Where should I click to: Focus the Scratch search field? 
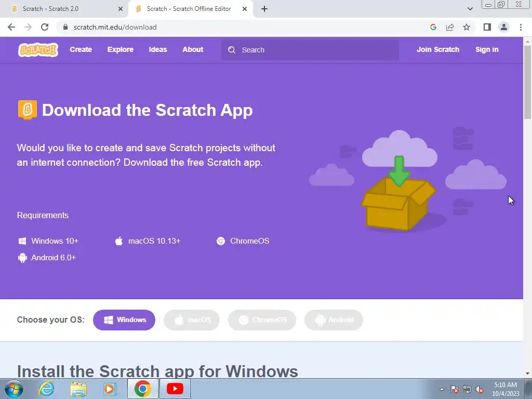coord(310,50)
